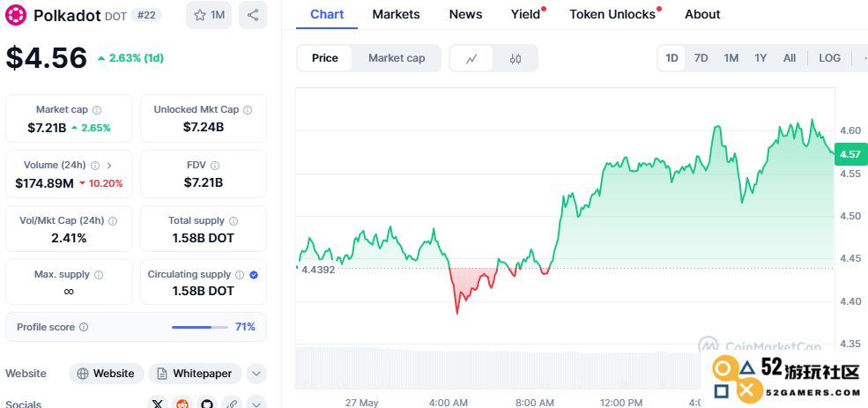Click the green 4.57 price label
This screenshot has height=408, width=868.
[849, 154]
